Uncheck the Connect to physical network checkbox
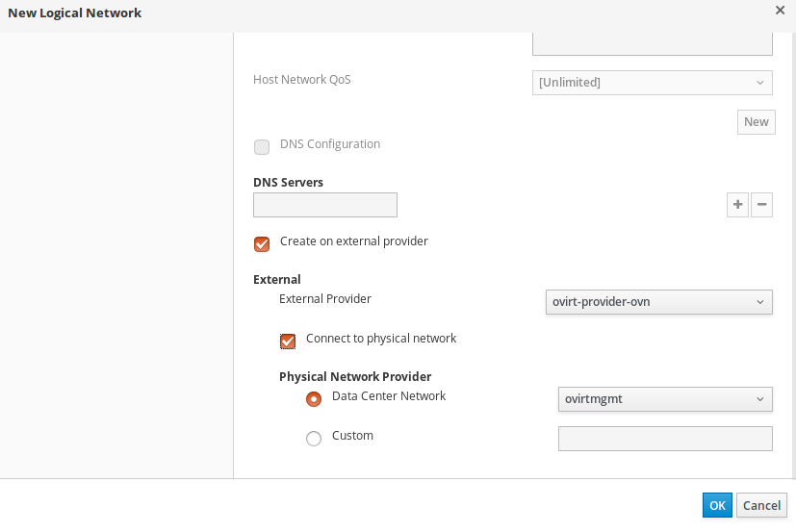 pyautogui.click(x=288, y=342)
